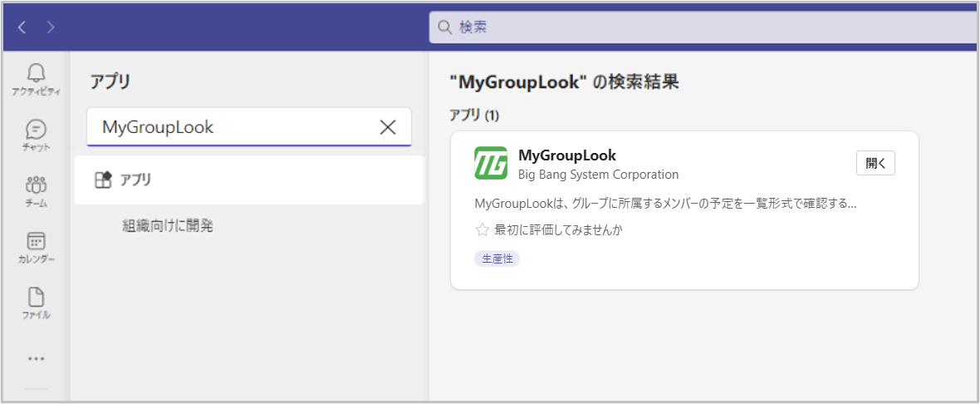The width and height of the screenshot is (980, 404).
Task: Rate the app using the star icon
Action: click(482, 230)
